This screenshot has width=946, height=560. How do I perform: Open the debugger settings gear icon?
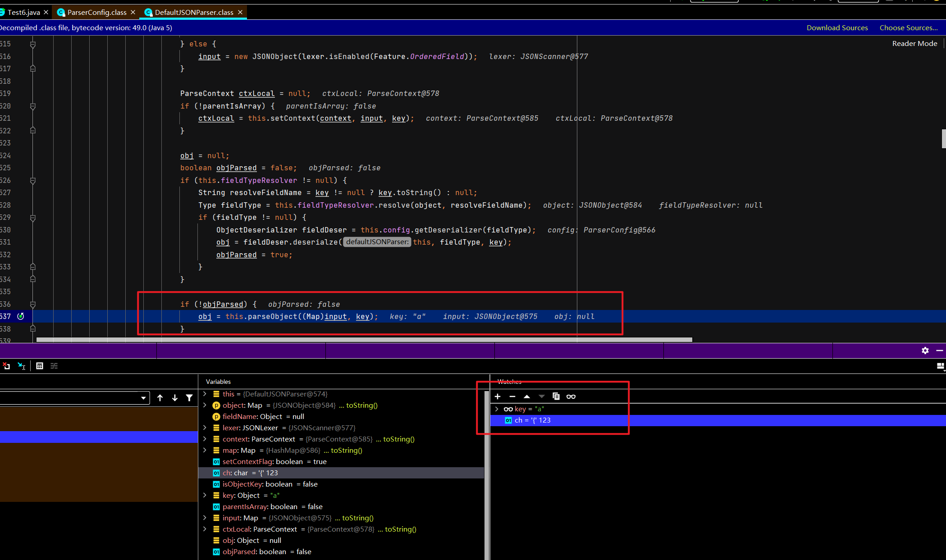tap(925, 351)
